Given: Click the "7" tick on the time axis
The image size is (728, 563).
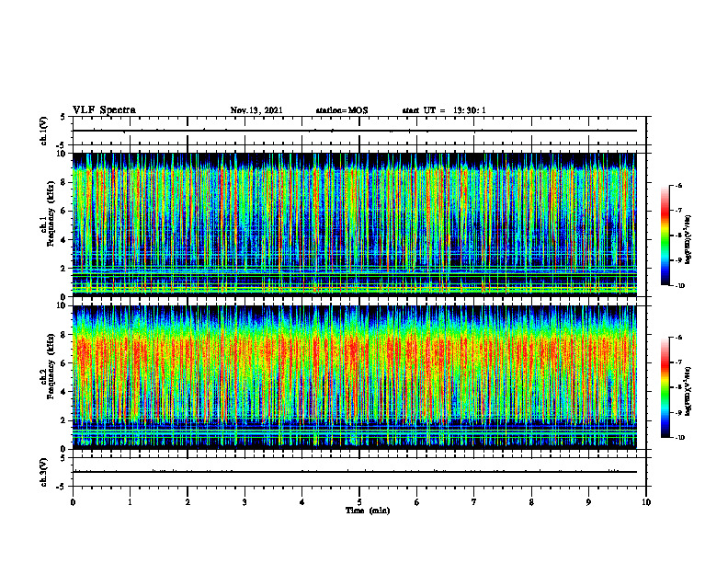Looking at the screenshot, I should pos(474,502).
